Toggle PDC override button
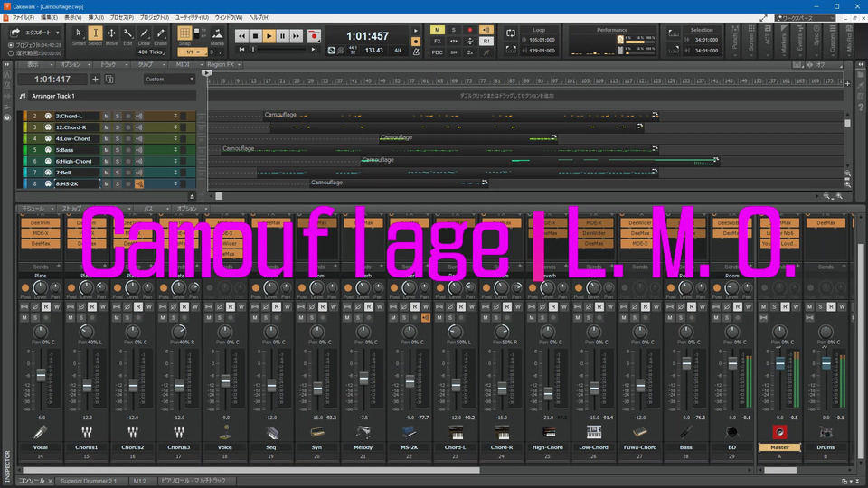 [x=438, y=52]
